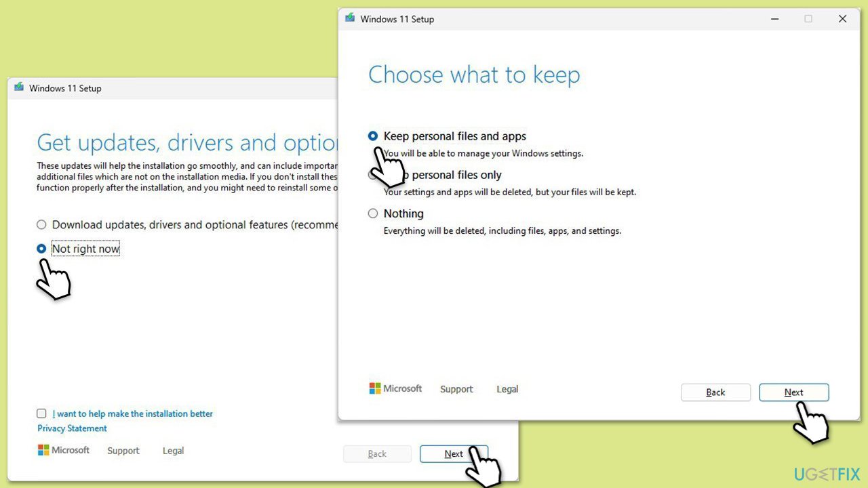The height and width of the screenshot is (488, 868).
Task: Open Legal link in Get updates window
Action: (173, 451)
